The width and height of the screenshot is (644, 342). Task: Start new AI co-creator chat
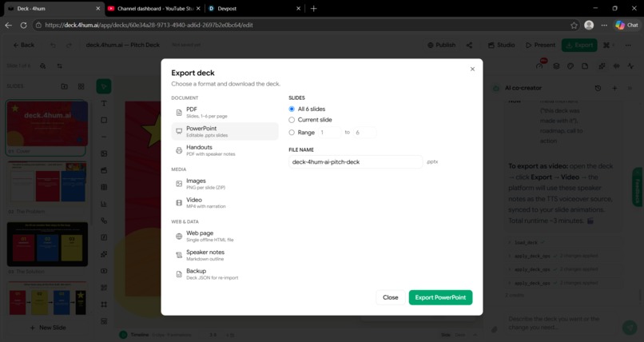pos(614,88)
